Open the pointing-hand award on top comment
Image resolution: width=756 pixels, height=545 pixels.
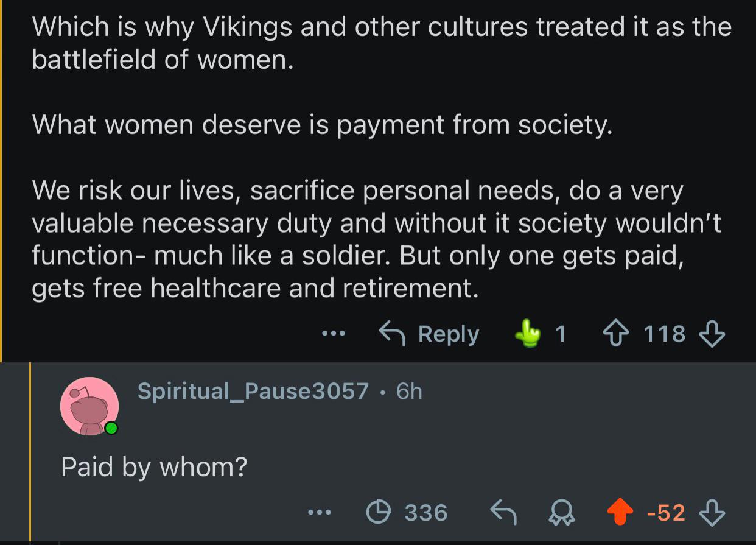[527, 334]
